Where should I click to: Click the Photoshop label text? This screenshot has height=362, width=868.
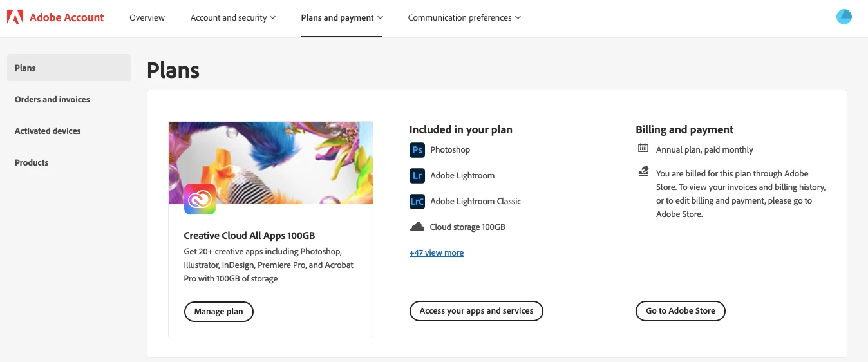450,150
